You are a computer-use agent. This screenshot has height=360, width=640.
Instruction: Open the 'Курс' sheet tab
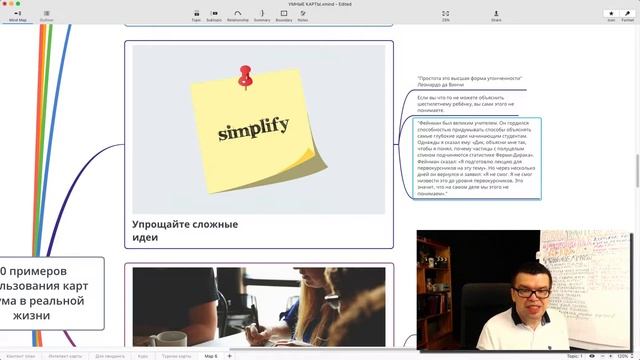pyautogui.click(x=143, y=356)
